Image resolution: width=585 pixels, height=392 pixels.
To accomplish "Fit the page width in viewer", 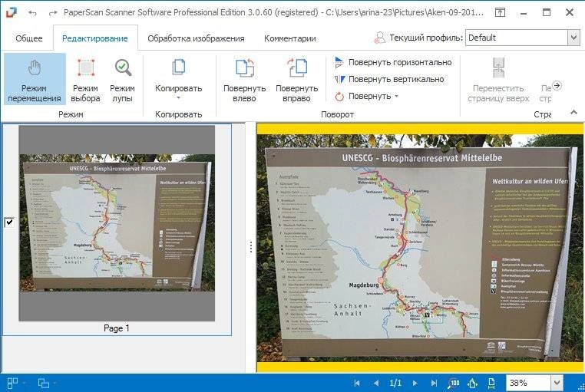I will (491, 383).
